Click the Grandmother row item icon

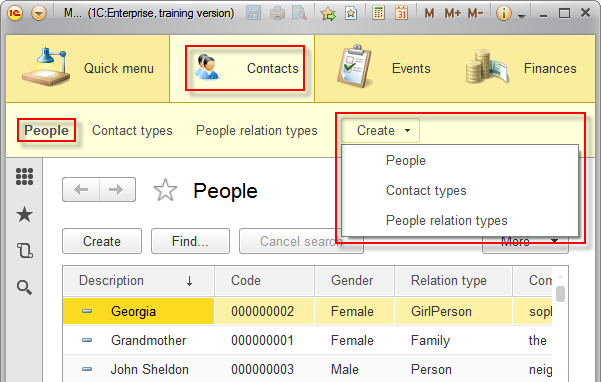(x=87, y=340)
